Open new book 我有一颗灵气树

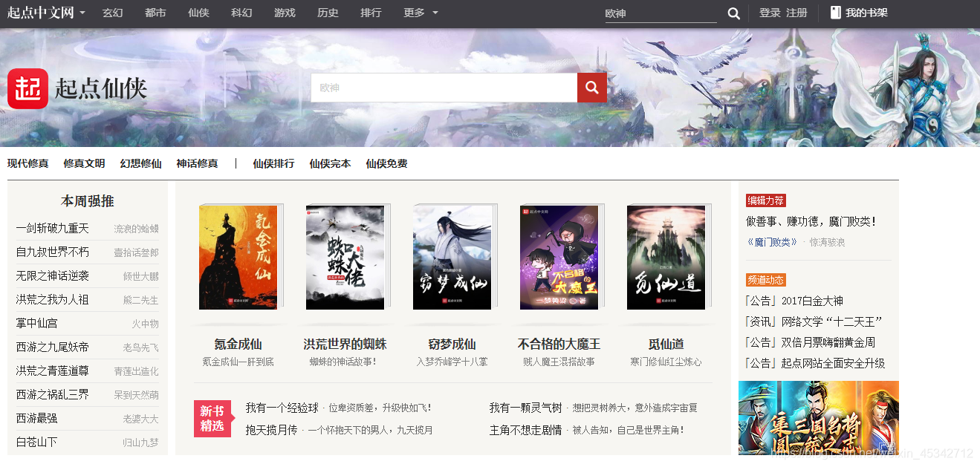[525, 408]
